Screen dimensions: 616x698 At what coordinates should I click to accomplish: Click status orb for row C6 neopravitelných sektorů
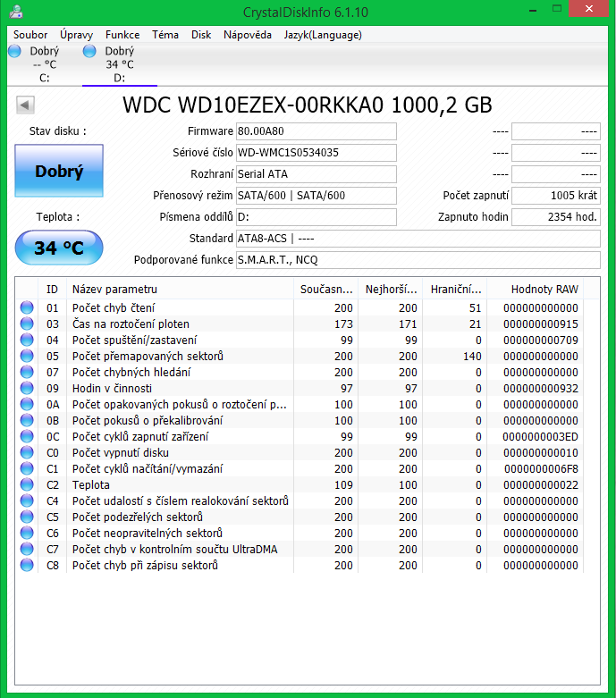click(x=27, y=533)
